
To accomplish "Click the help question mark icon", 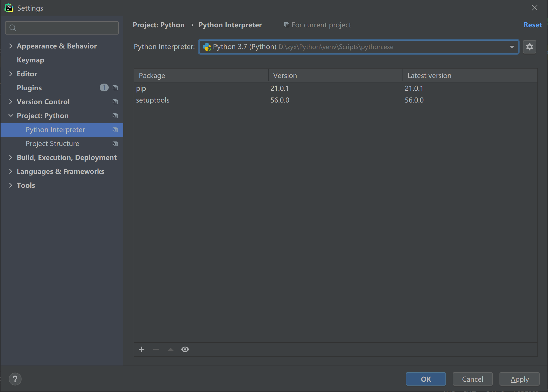I will point(15,379).
